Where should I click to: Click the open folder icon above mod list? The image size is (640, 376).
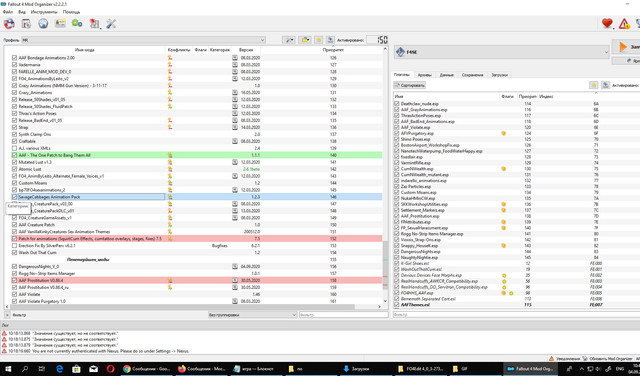click(x=304, y=40)
